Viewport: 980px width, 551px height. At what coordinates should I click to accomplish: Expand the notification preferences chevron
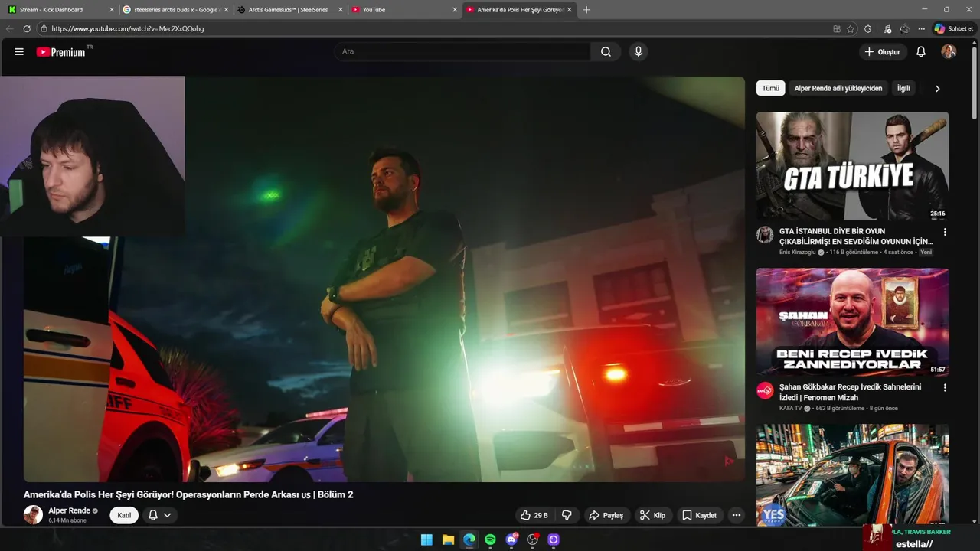(167, 515)
